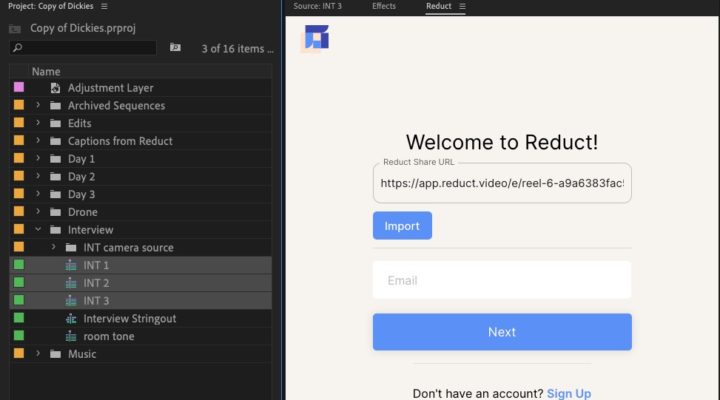Select the Day 2 bin row
This screenshot has width=720, height=400.
141,176
